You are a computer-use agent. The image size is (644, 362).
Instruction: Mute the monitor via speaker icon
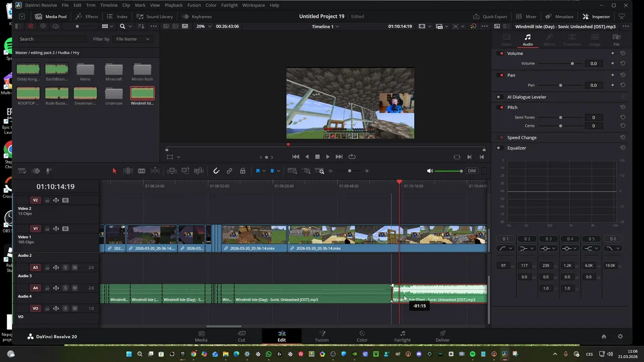tap(430, 171)
